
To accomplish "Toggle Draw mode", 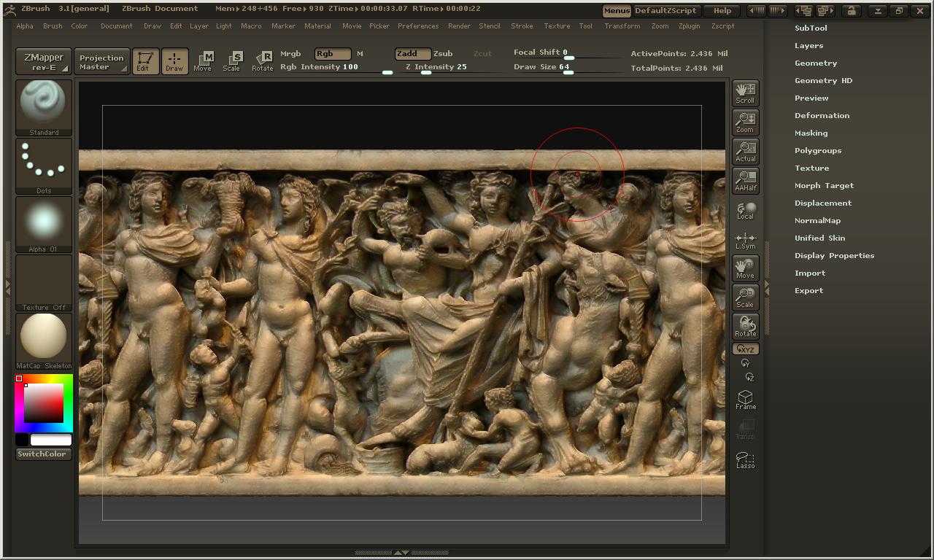I will [174, 61].
